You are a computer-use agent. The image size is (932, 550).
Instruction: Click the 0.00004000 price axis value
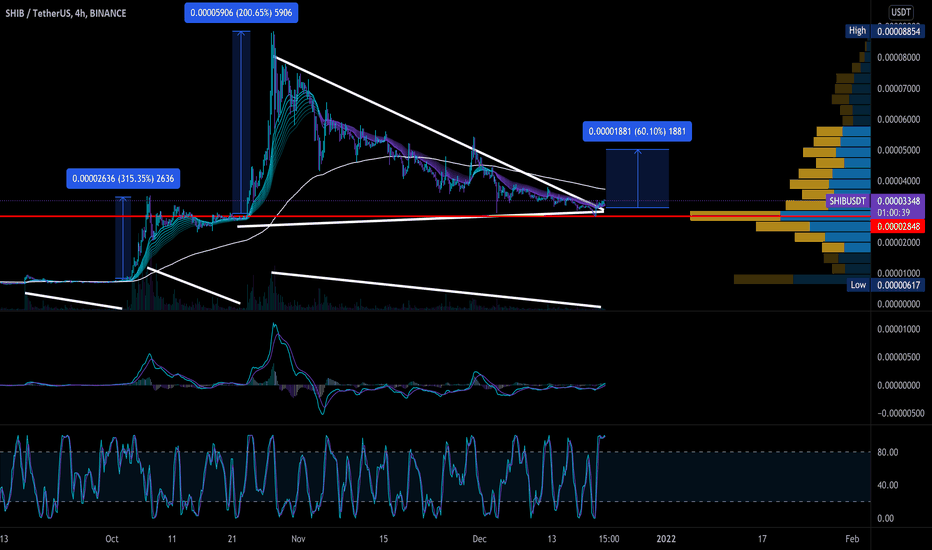tap(898, 181)
